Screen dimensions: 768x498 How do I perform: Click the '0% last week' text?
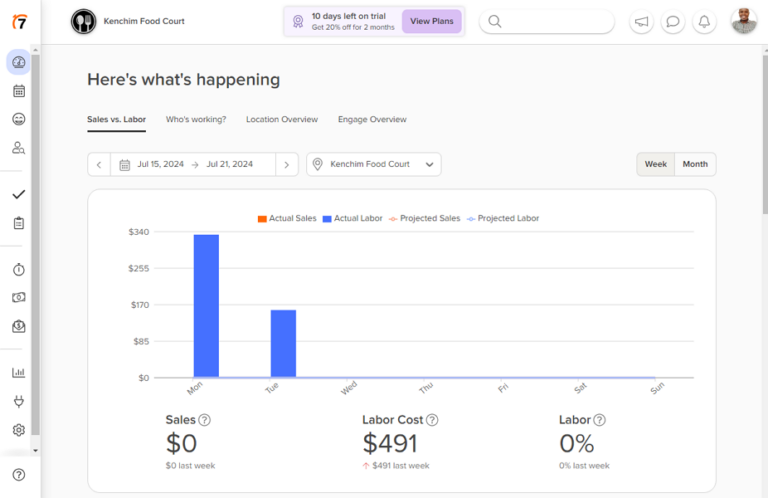pos(584,466)
